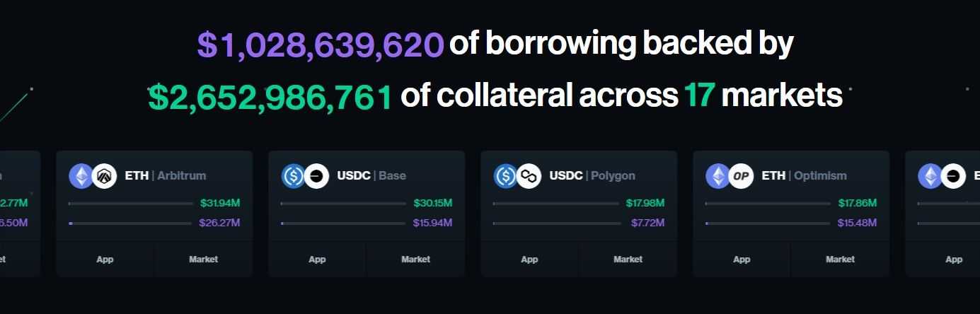Click App on the partially visible rightmost card
The image size is (980, 314).
(954, 259)
